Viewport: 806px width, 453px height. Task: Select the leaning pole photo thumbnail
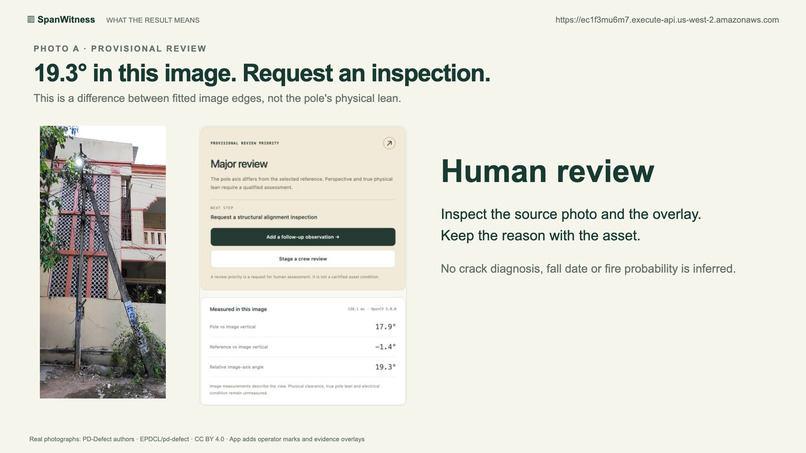tap(103, 262)
